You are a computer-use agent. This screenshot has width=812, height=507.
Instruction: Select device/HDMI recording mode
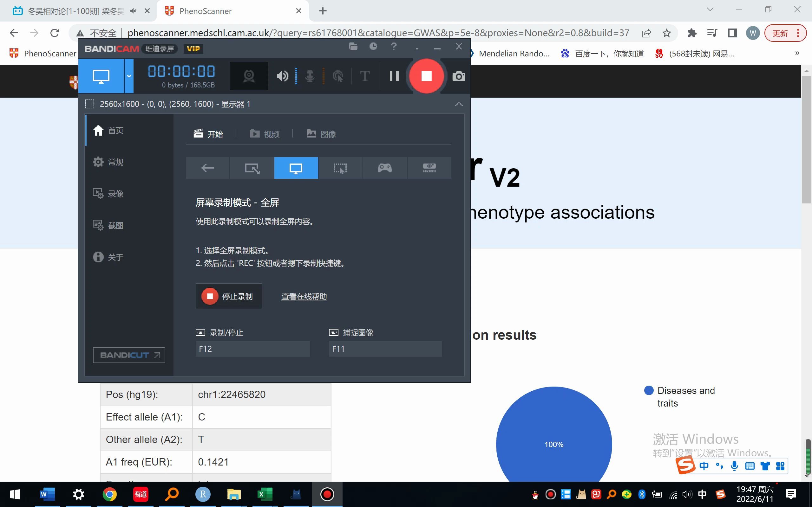coord(429,168)
